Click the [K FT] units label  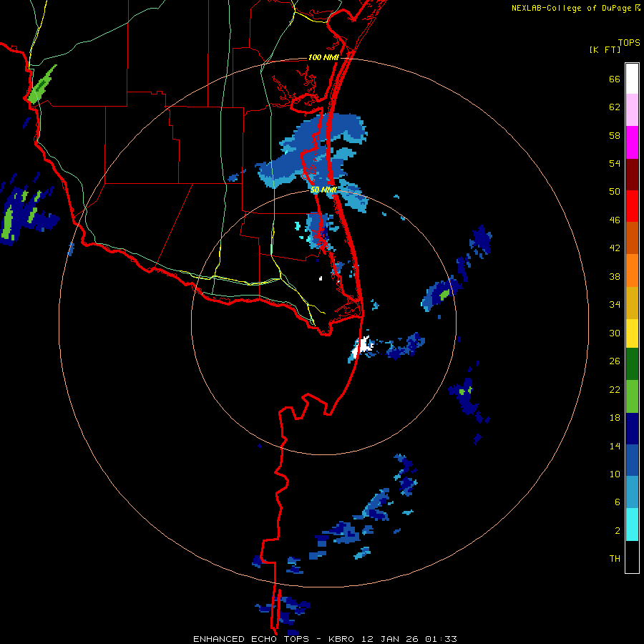pyautogui.click(x=605, y=49)
